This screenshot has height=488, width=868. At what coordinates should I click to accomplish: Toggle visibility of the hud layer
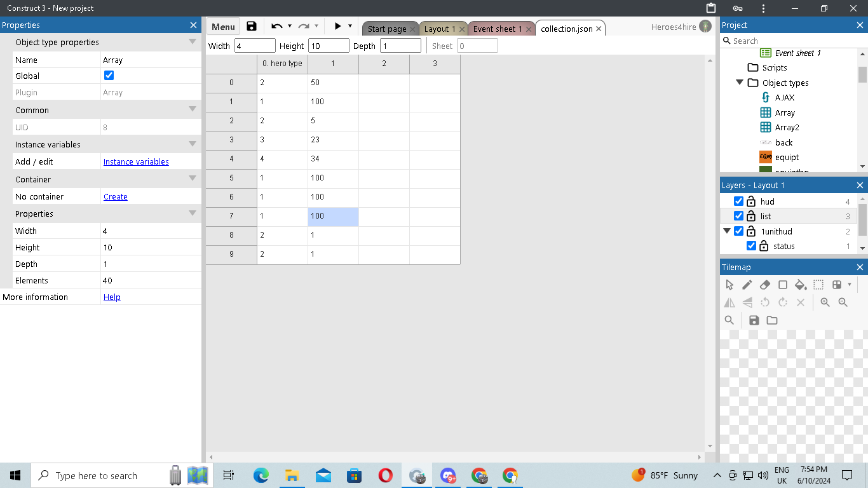738,201
